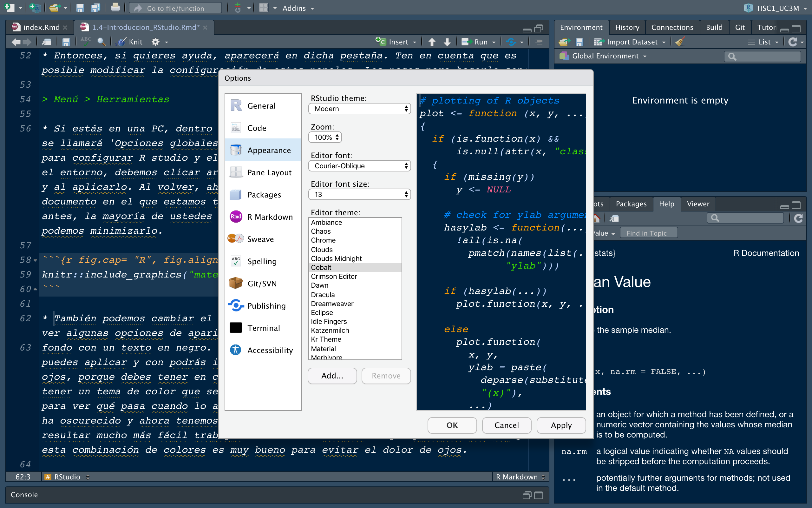Click the Environment pane search field
Screen dimensions: 812x508
(x=762, y=57)
